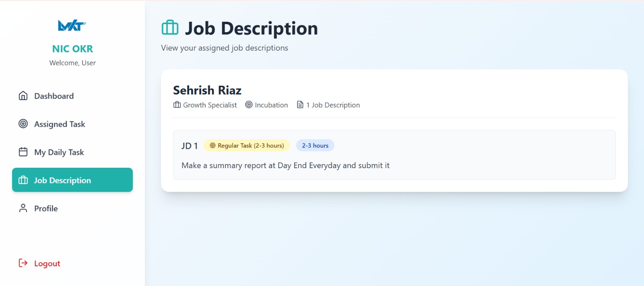The height and width of the screenshot is (286, 644).
Task: Click the Logout arrow icon
Action: tap(22, 263)
